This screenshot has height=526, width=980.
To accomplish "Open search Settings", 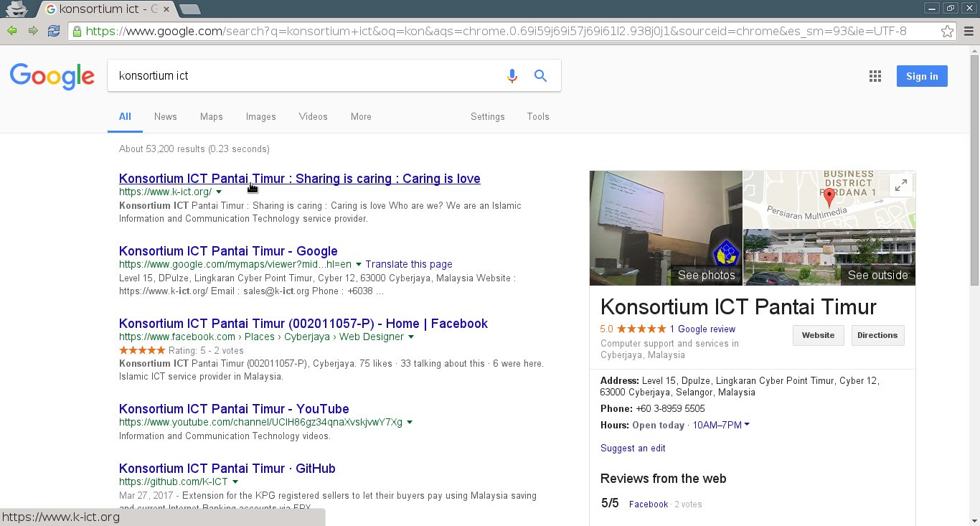I will coord(487,116).
